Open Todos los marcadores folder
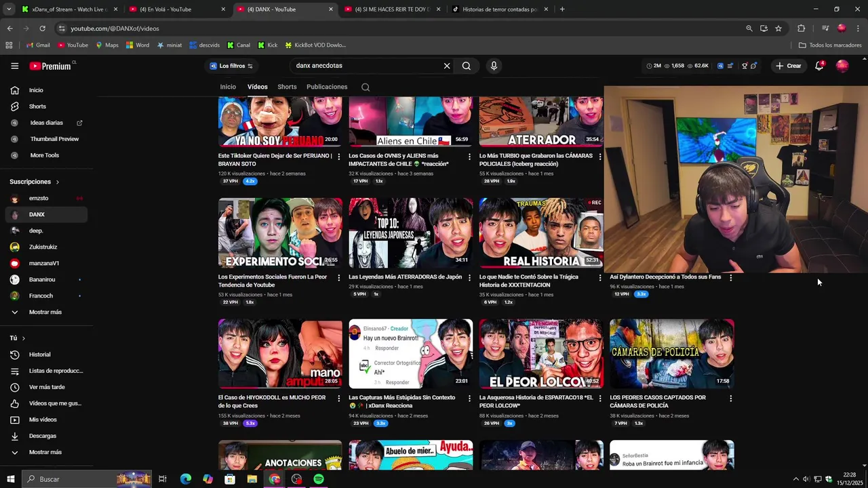Image resolution: width=868 pixels, height=488 pixels. 830,45
